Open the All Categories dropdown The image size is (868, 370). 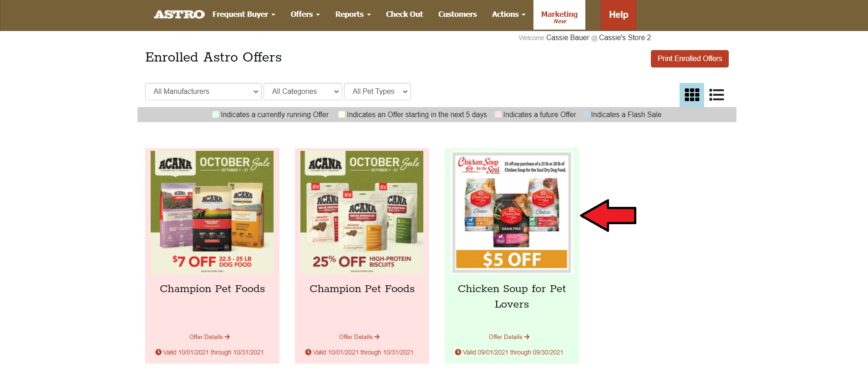(303, 92)
